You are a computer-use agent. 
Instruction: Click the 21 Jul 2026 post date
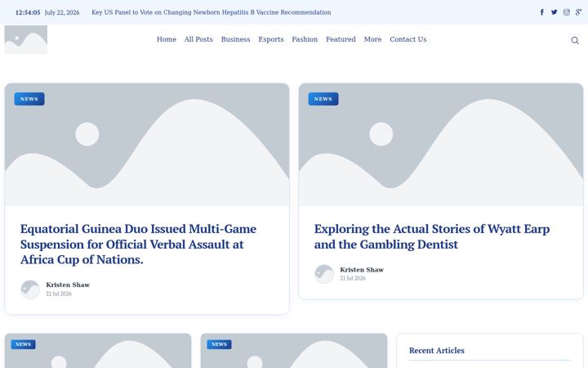pos(353,278)
